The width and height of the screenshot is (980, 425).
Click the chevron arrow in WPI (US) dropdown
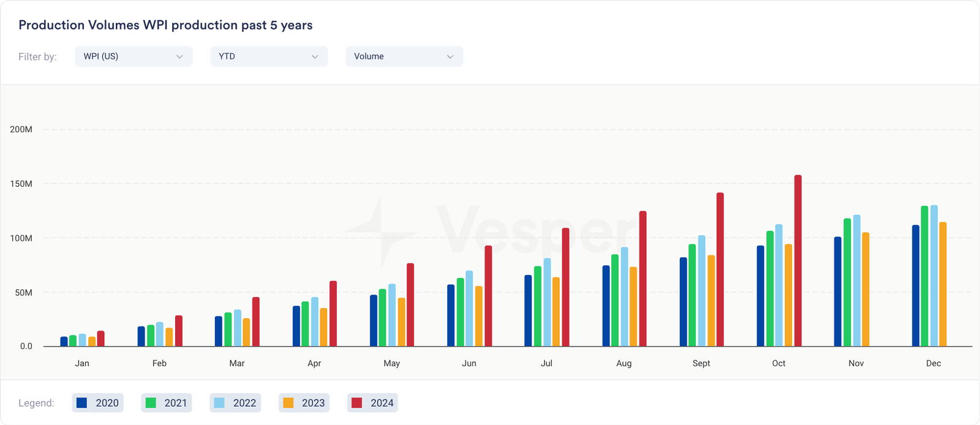point(179,56)
